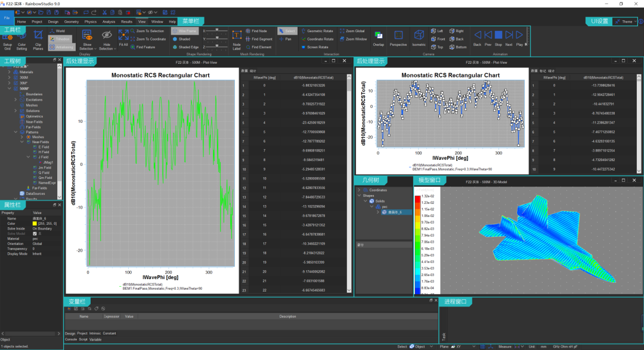This screenshot has width=644, height=350.
Task: Toggle Antialiasing in the Display group
Action: [61, 47]
